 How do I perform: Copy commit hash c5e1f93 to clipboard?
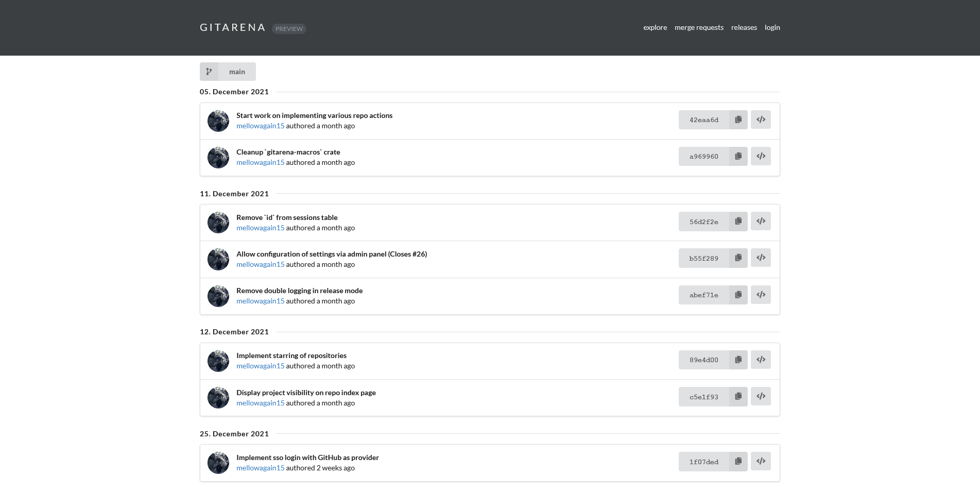(738, 397)
